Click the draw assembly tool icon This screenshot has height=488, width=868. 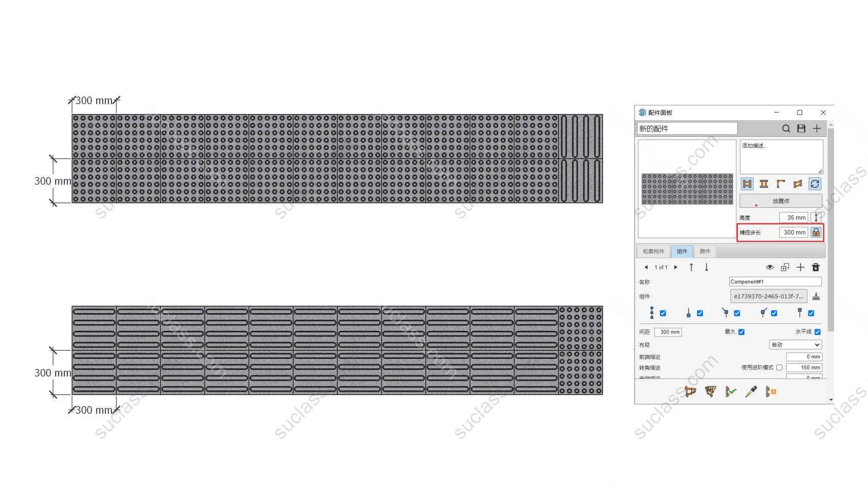coord(690,392)
